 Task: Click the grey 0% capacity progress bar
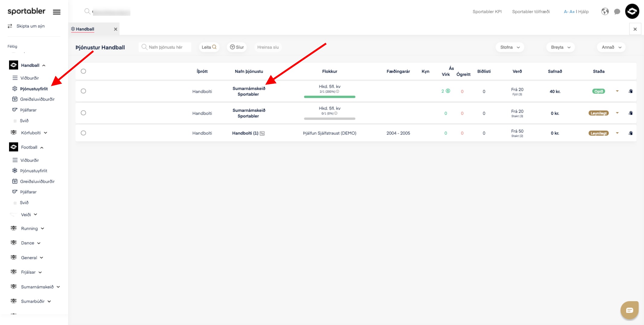(330, 119)
